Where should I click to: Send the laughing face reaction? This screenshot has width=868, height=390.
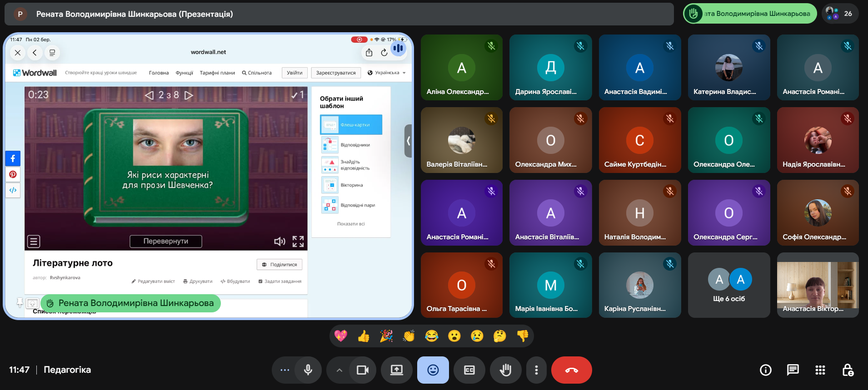coord(432,336)
